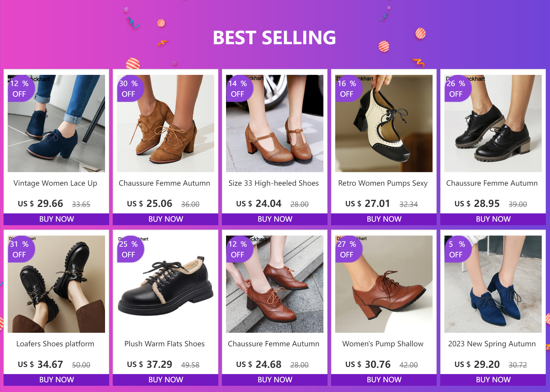The width and height of the screenshot is (550, 392).
Task: Click BUY NOW for 2023 New Spring Autumn
Action: point(493,380)
